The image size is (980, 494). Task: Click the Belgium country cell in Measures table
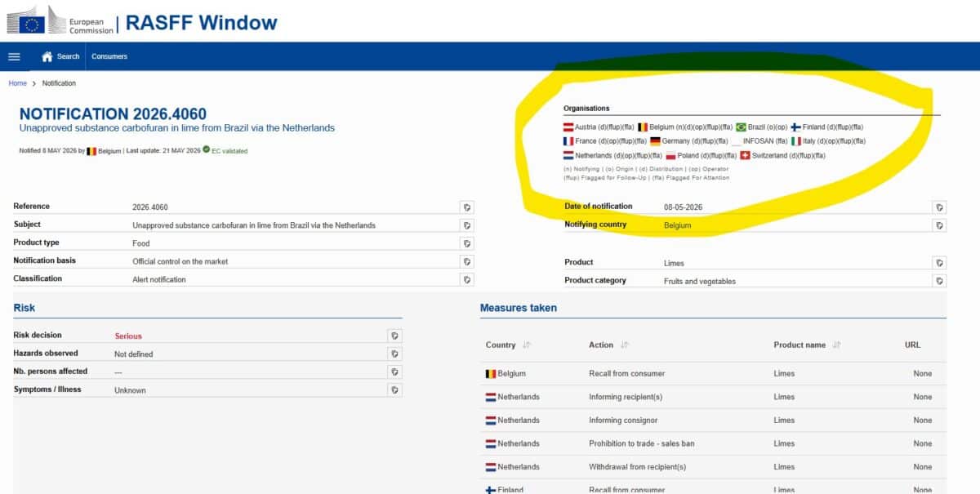click(x=506, y=373)
